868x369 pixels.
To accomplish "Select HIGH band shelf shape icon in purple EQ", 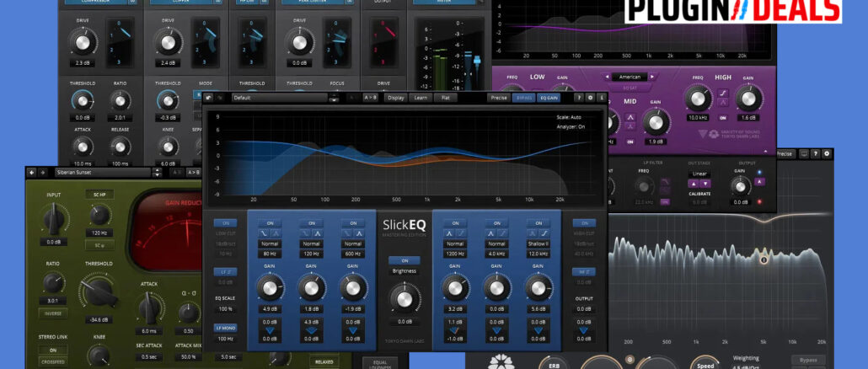I will [x=723, y=93].
